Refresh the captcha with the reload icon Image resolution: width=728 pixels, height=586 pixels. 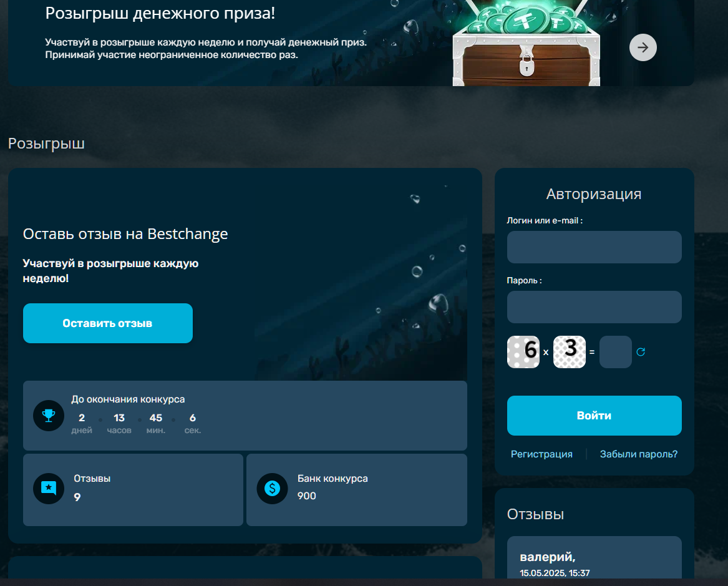pos(641,351)
